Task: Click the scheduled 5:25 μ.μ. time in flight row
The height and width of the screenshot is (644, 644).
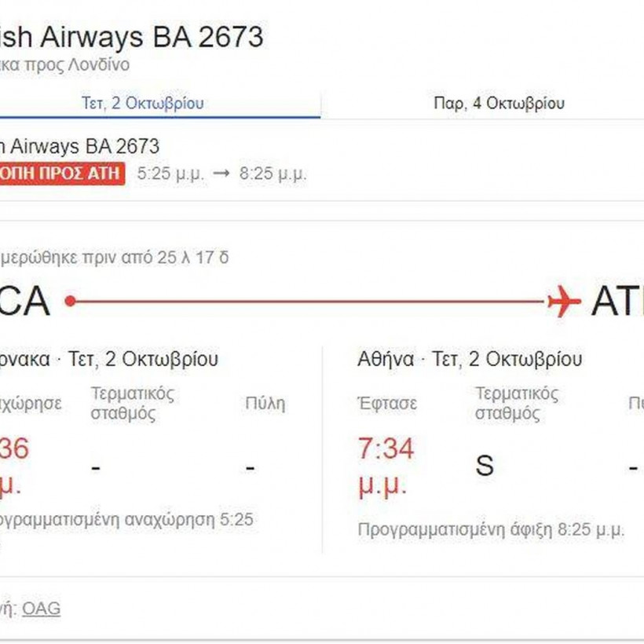Action: click(x=170, y=174)
